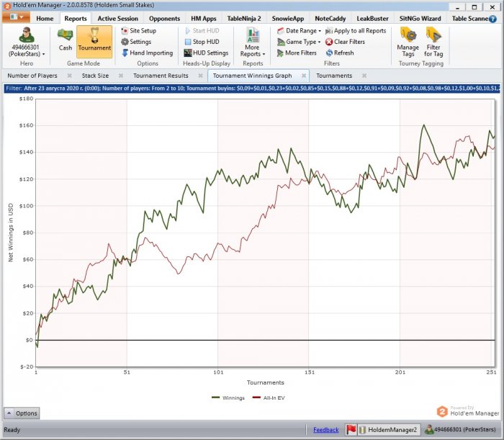Switch to Number of Players report tab

click(x=32, y=76)
